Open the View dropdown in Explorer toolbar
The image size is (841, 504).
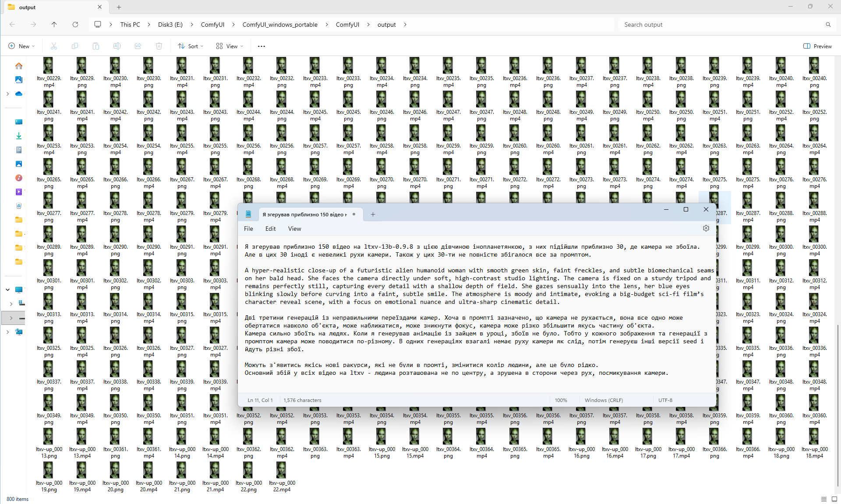coord(230,46)
